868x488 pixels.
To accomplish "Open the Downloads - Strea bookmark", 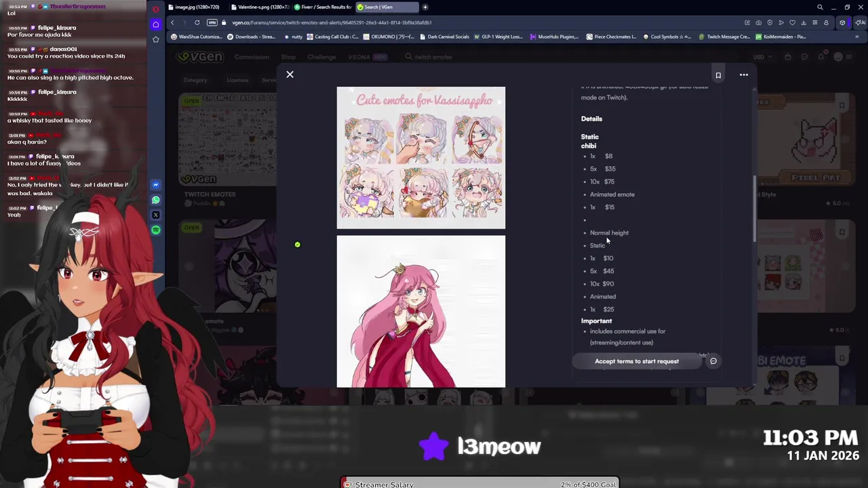I will pos(251,37).
